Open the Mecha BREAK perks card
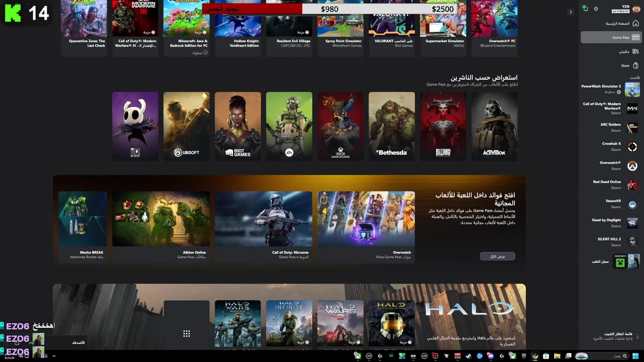The width and height of the screenshot is (644, 362). 83,226
